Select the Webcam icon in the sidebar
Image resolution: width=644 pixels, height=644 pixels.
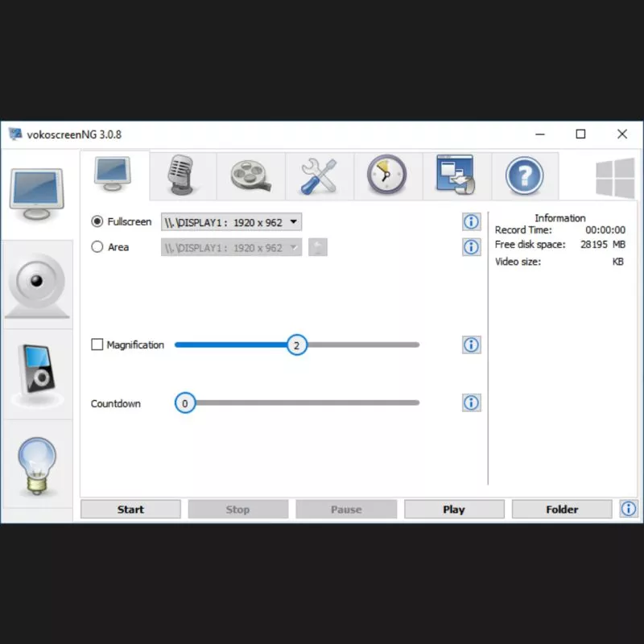coord(37,283)
